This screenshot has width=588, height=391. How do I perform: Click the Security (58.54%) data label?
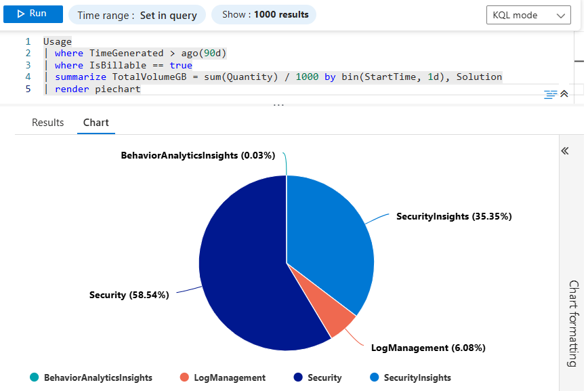129,295
